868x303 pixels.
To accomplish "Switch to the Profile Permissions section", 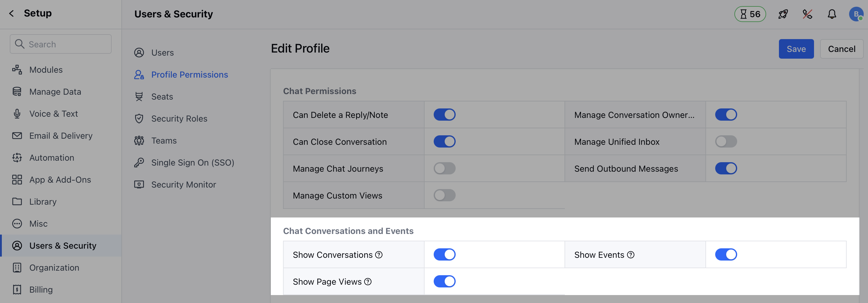I will click(190, 75).
